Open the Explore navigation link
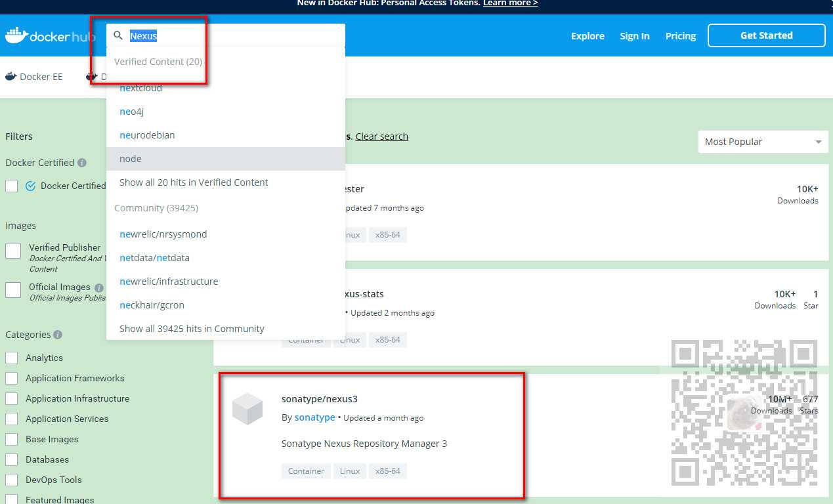The image size is (833, 504). pos(587,36)
